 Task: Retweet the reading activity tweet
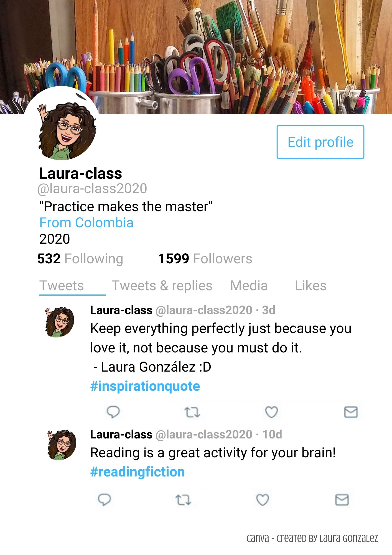pyautogui.click(x=183, y=500)
